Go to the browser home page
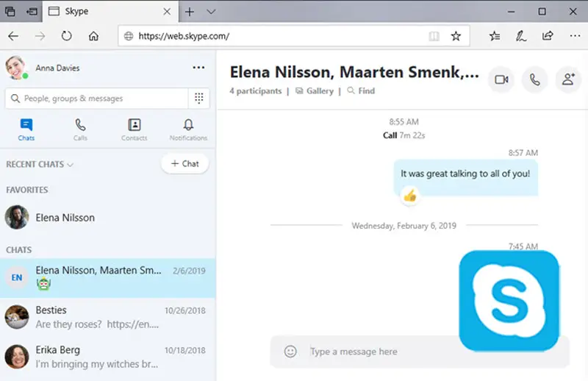The height and width of the screenshot is (381, 588). [93, 36]
